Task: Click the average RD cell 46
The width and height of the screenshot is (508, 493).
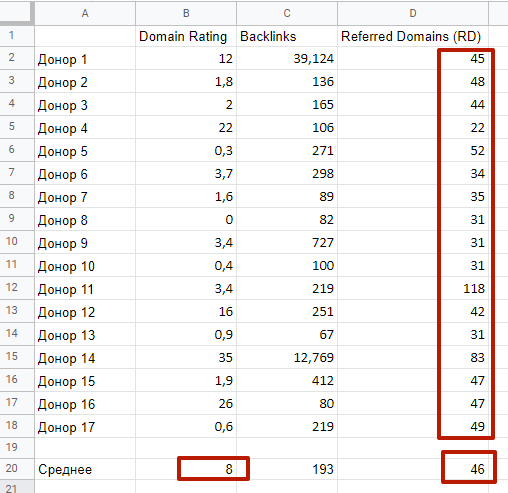Action: point(469,467)
